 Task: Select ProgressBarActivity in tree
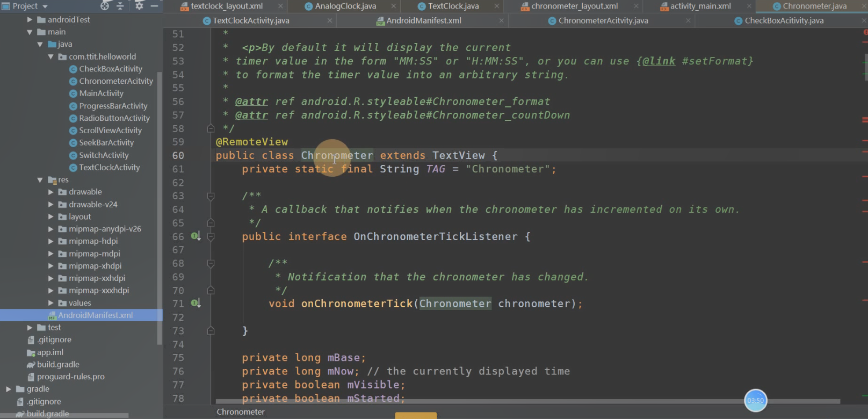[113, 106]
